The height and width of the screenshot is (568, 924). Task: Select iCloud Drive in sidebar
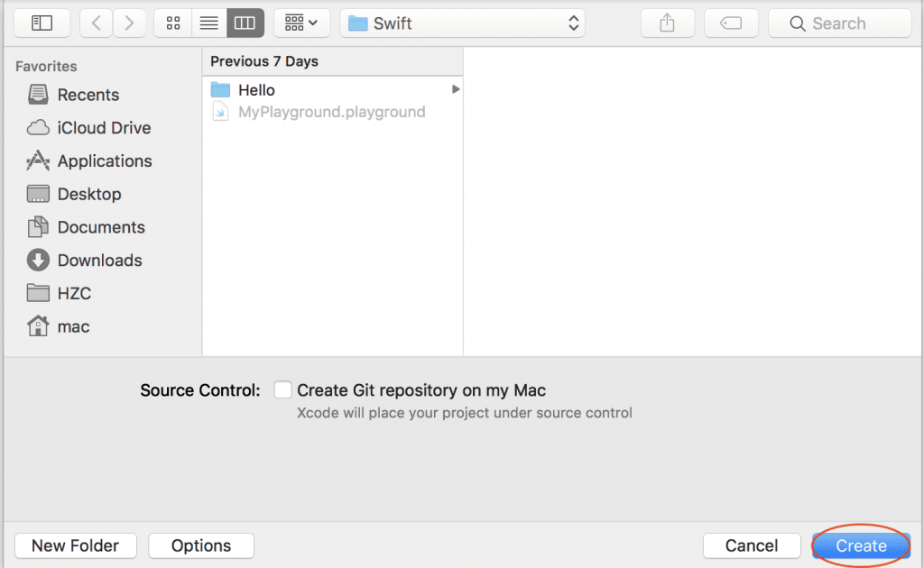[104, 128]
